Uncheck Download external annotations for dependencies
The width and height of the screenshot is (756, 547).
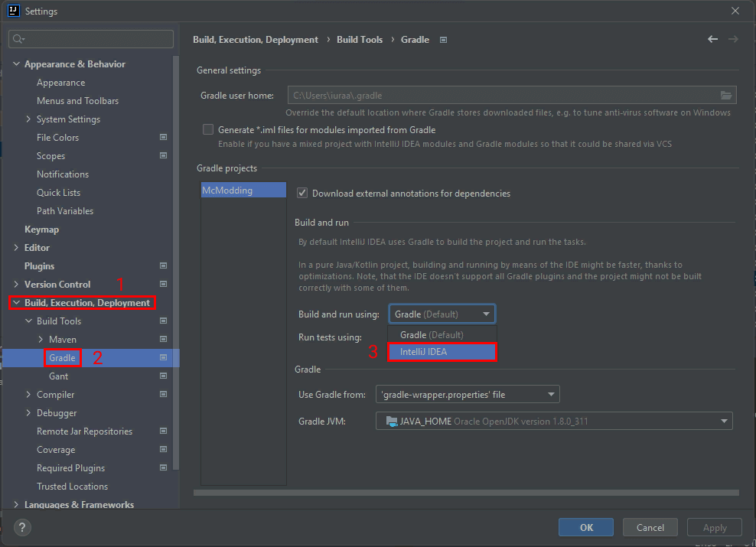point(302,194)
